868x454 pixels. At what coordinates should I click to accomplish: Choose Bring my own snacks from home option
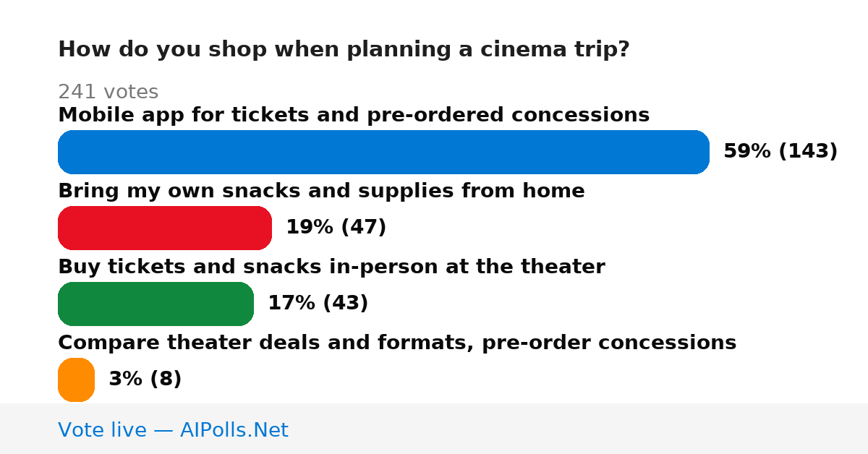click(321, 191)
